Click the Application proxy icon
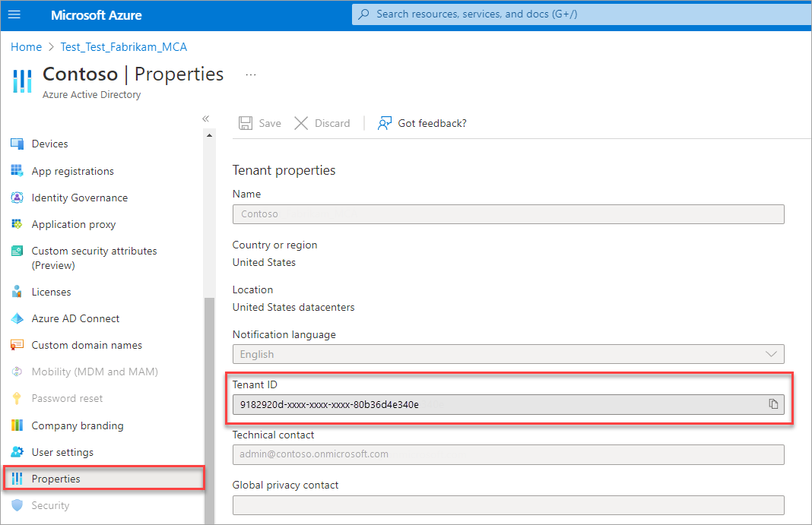812x525 pixels. [x=17, y=224]
